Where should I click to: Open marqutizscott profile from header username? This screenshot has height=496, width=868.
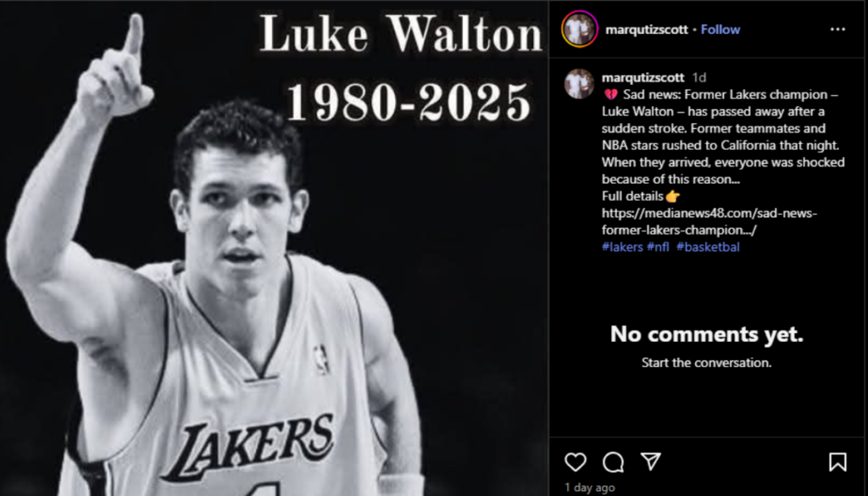(x=647, y=30)
